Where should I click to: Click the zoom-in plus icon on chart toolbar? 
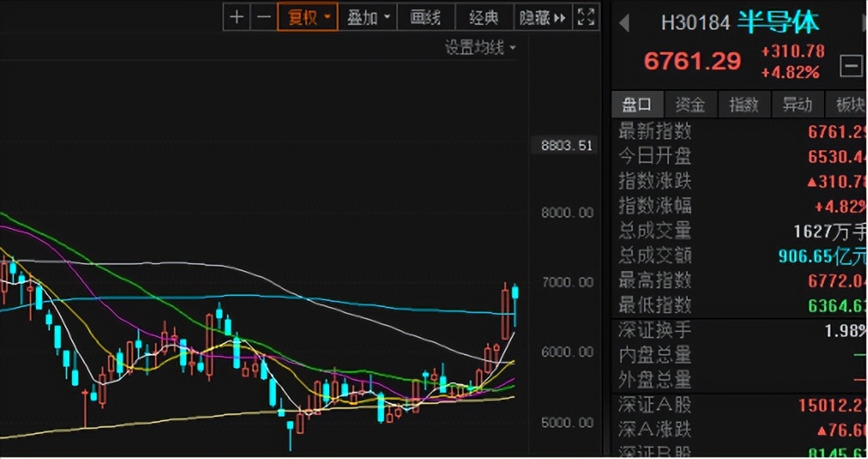pyautogui.click(x=237, y=16)
